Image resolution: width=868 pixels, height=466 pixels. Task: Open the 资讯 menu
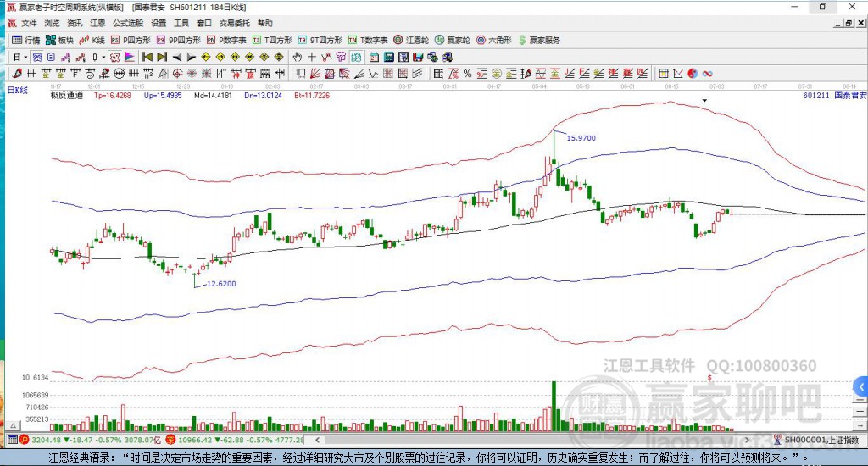(x=75, y=23)
